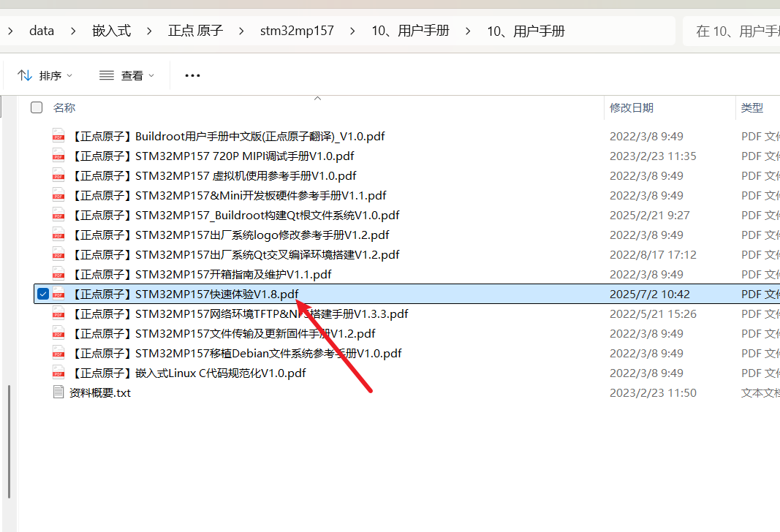Toggle the select-all checkbox next to 名称

pyautogui.click(x=37, y=107)
